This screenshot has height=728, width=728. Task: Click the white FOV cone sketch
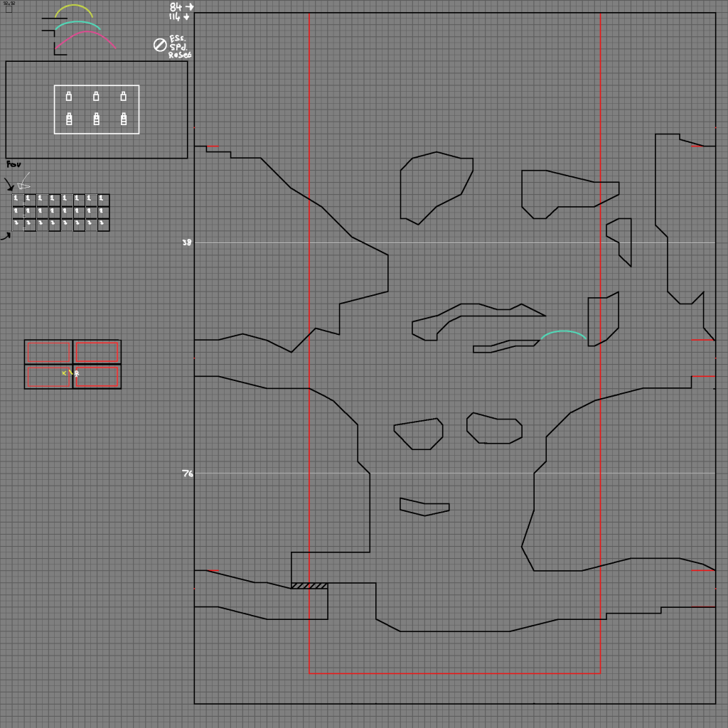[x=24, y=181]
